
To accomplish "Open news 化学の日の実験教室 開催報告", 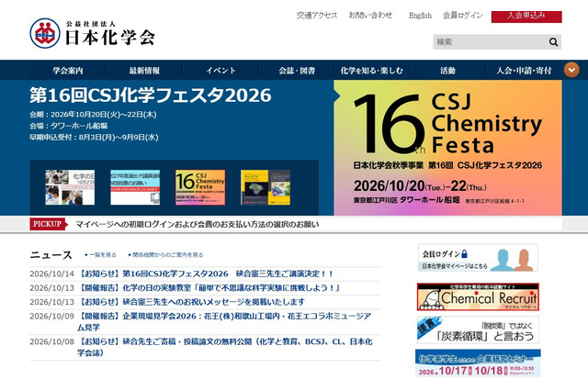I will tap(209, 287).
